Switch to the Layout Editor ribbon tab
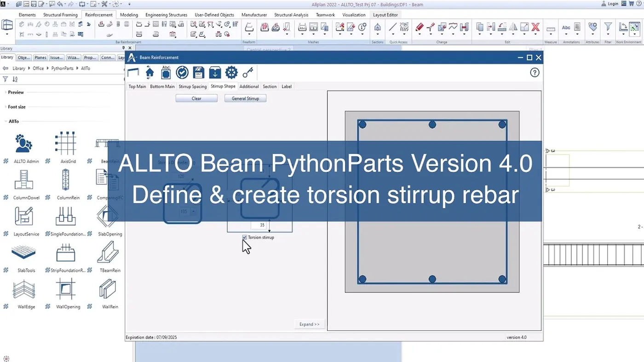 coord(386,15)
